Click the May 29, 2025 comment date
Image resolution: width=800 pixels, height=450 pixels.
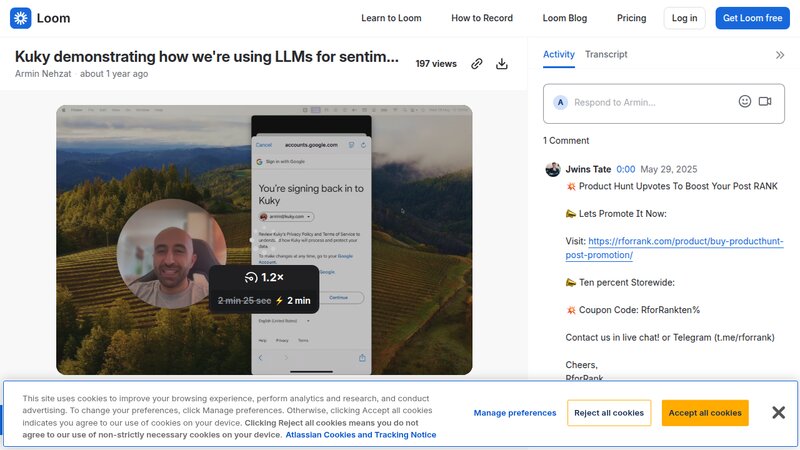pyautogui.click(x=668, y=169)
